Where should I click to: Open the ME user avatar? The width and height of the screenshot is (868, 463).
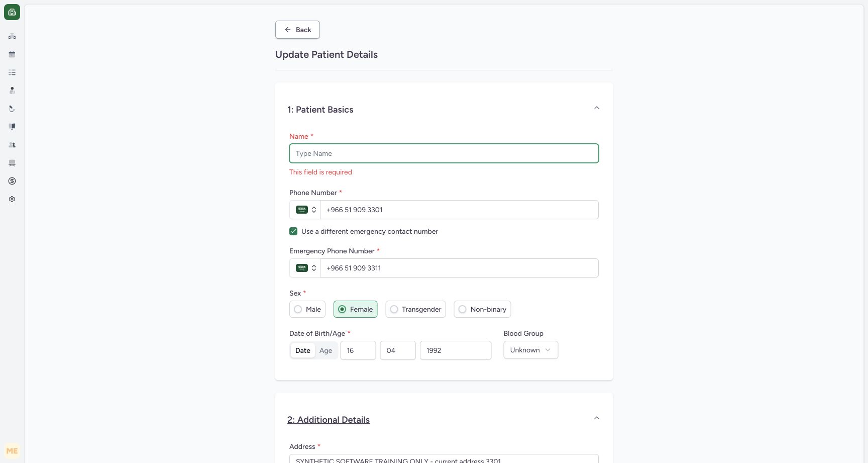click(12, 451)
